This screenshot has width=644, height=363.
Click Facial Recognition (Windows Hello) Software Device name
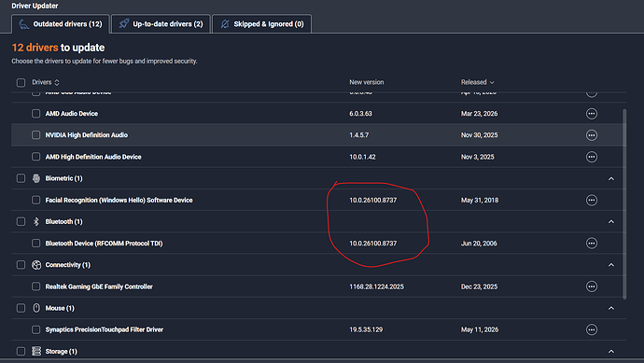tap(119, 200)
